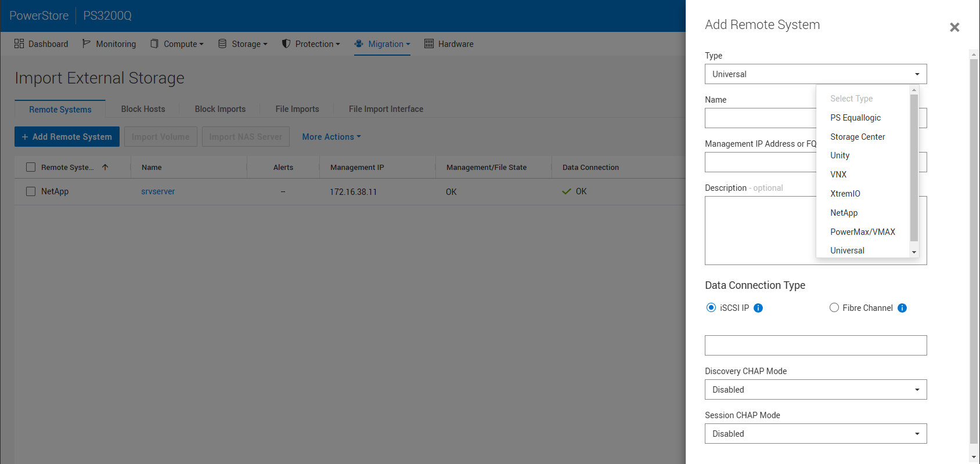980x464 pixels.
Task: Click the type list scrollbar down arrow
Action: 914,252
